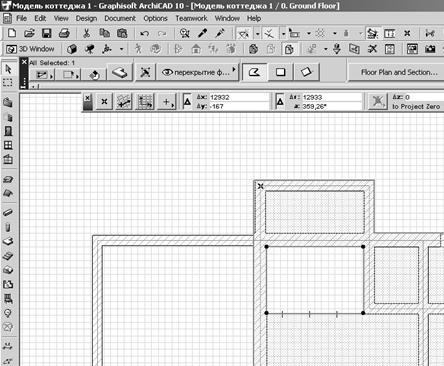
Task: Select the top-left node of the selected slab
Action: click(266, 247)
